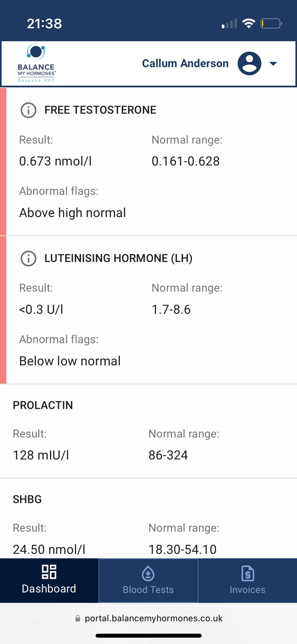Tap the Invoices document icon
Image resolution: width=297 pixels, height=644 pixels.
[x=248, y=573]
